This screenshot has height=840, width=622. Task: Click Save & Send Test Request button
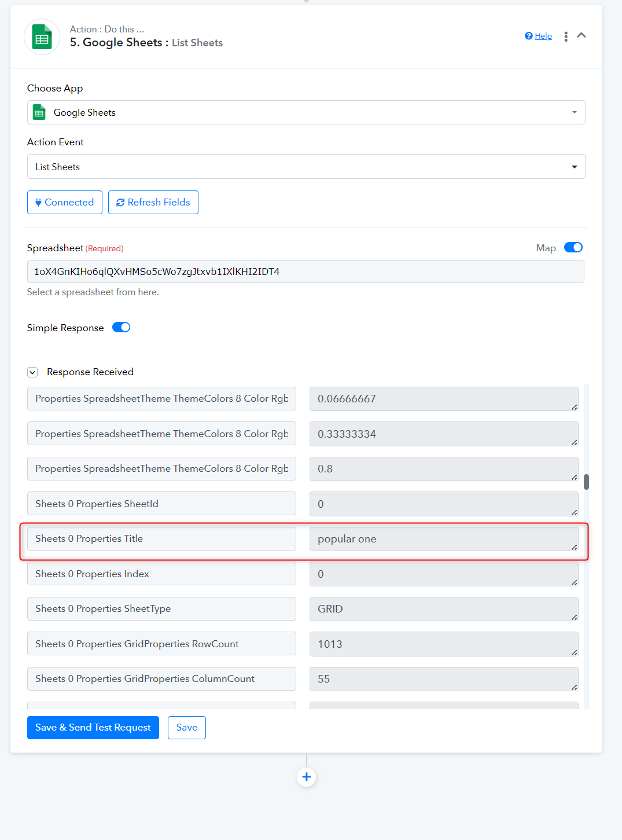(93, 728)
